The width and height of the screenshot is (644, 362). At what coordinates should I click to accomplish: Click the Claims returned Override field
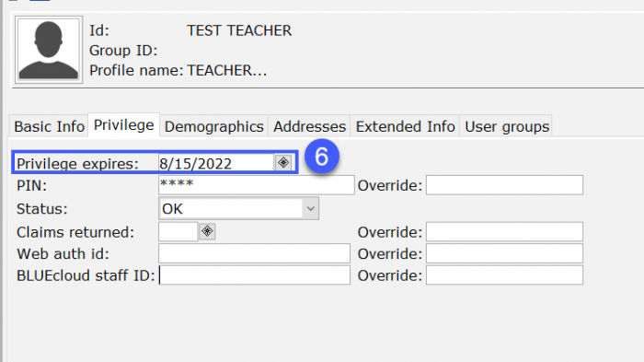point(504,231)
